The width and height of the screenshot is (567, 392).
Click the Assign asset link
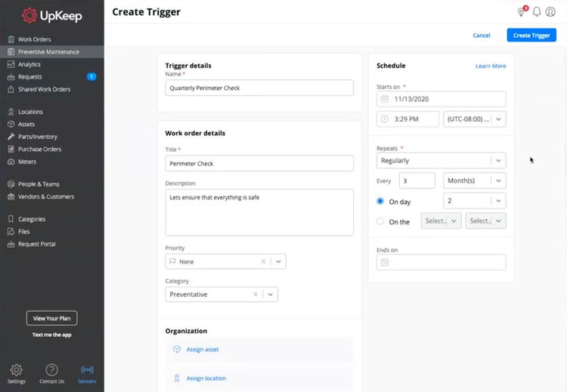click(203, 350)
